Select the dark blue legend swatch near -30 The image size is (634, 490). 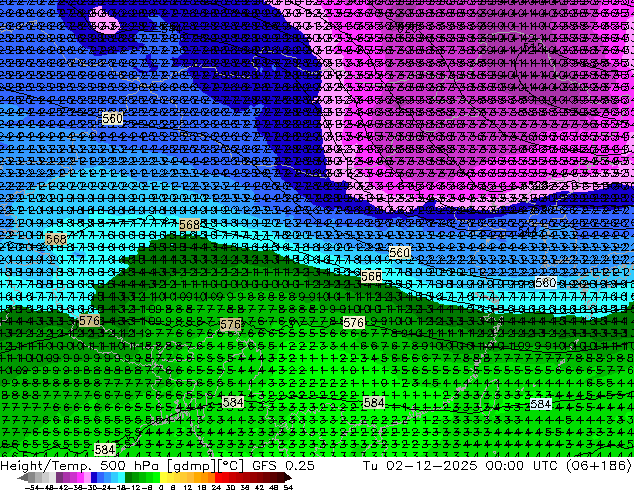[94, 477]
